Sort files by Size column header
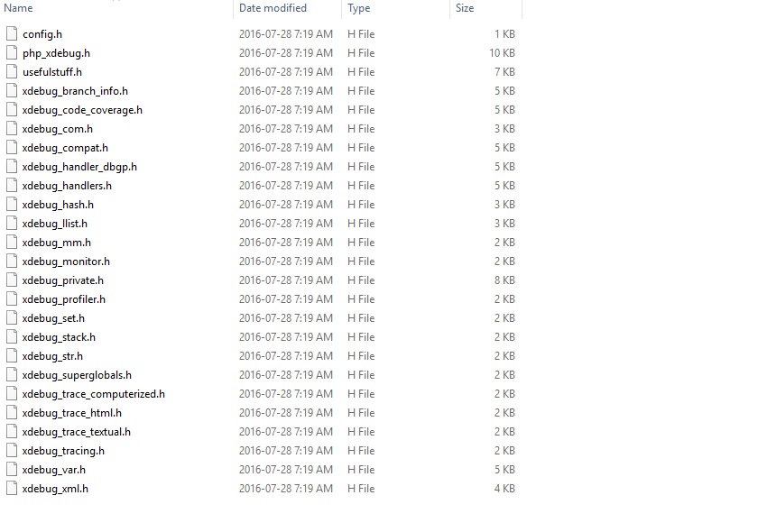Image resolution: width=758 pixels, height=532 pixels. pyautogui.click(x=465, y=8)
